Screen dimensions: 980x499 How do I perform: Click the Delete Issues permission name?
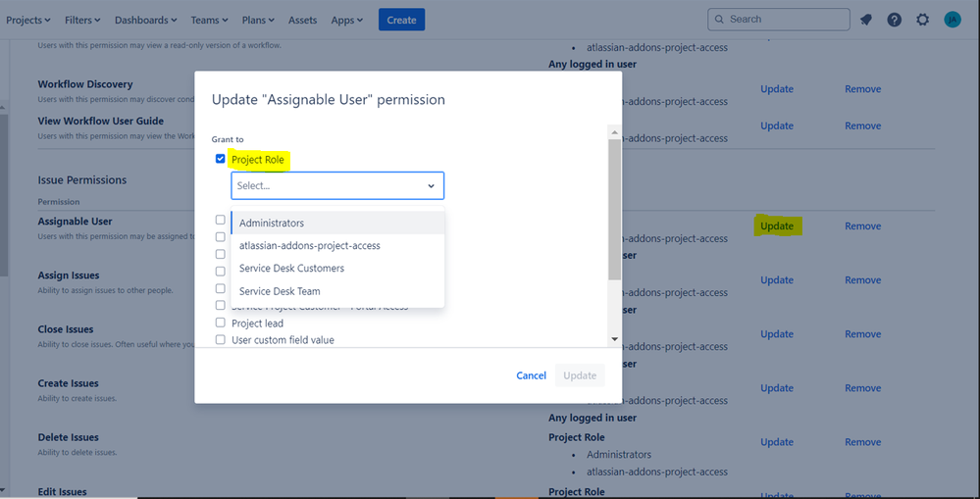coord(68,437)
